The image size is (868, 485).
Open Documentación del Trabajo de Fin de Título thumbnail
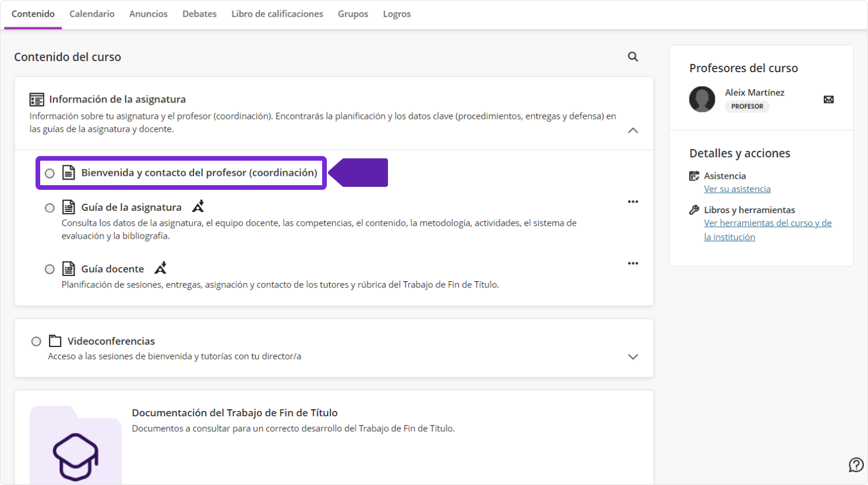coord(76,445)
